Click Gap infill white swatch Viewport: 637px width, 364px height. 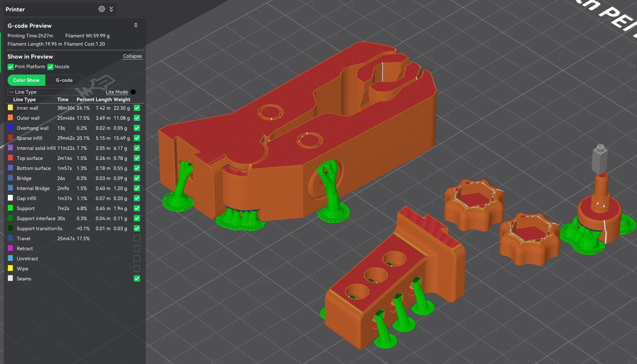10,198
